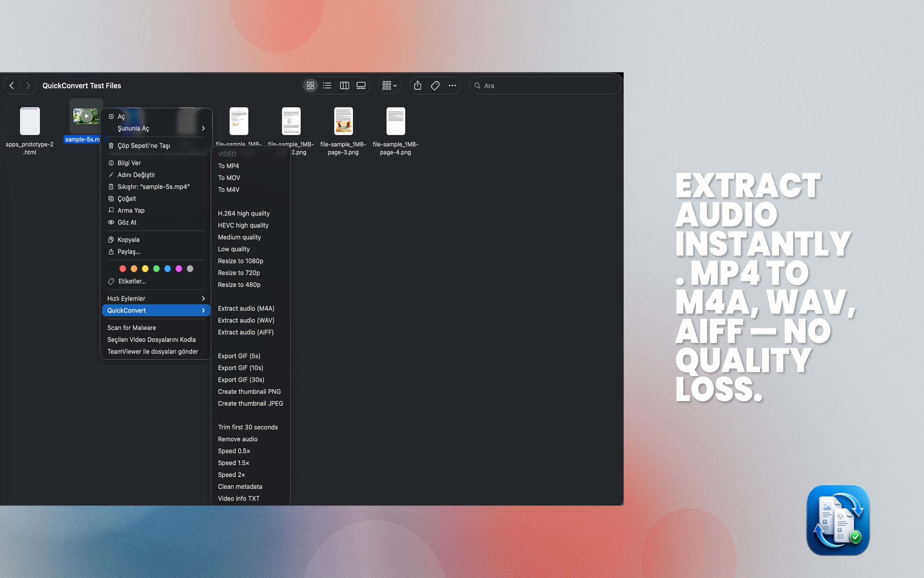Open Etiketler... tag editor
The image size is (924, 578).
[156, 281]
